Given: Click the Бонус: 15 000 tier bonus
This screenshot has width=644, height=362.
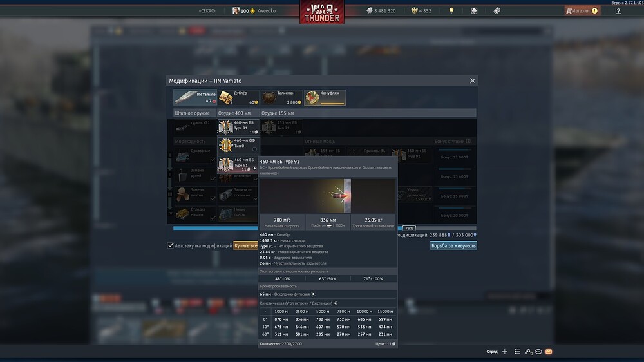Looking at the screenshot, I should [x=454, y=196].
